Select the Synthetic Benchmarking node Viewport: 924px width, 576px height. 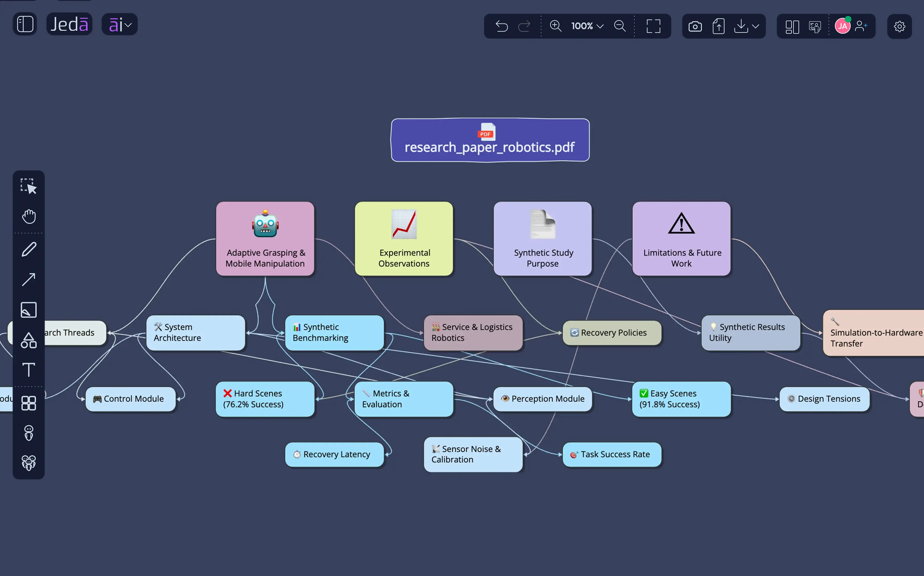[335, 333]
